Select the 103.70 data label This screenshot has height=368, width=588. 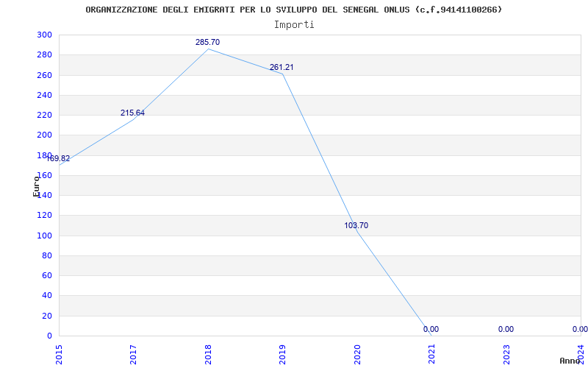(356, 226)
